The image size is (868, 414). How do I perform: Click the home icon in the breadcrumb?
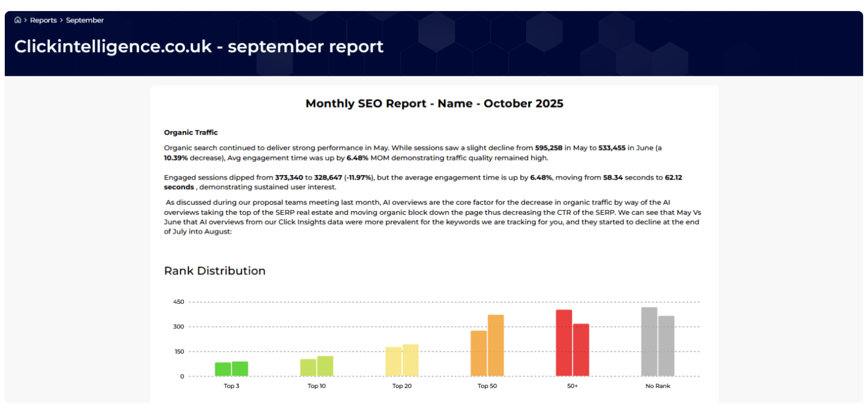click(x=17, y=20)
